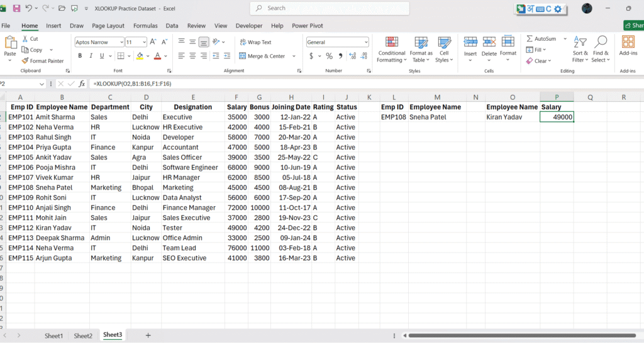The width and height of the screenshot is (644, 343).
Task: Switch to the Insert ribbon tab
Action: coord(53,25)
